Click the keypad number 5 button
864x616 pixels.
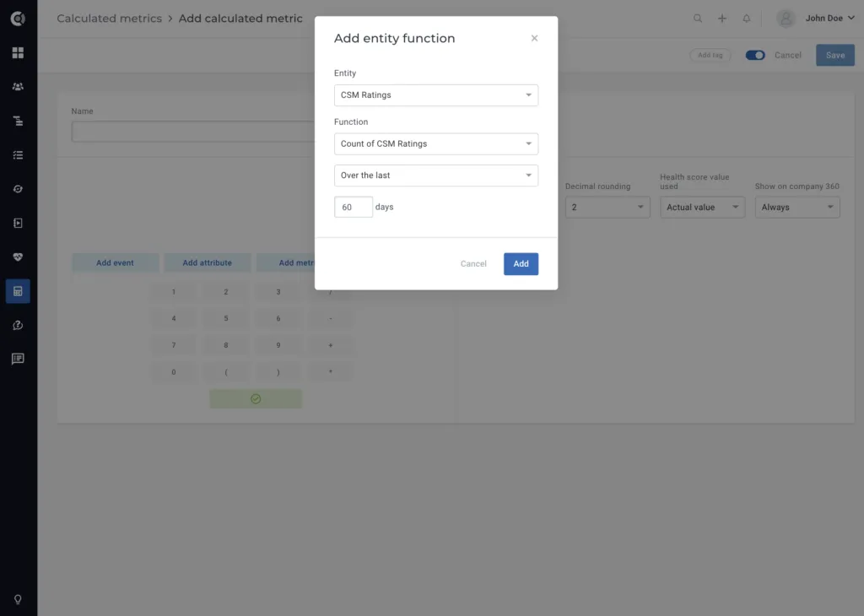point(226,318)
